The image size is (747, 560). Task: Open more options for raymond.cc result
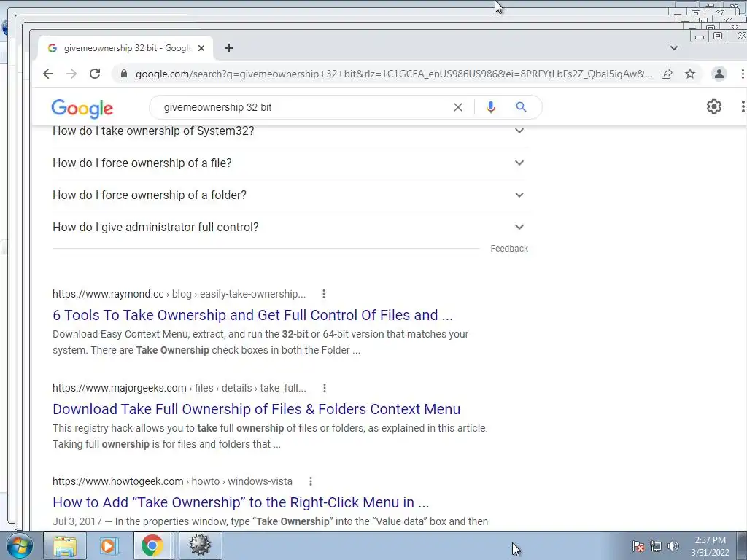323,294
